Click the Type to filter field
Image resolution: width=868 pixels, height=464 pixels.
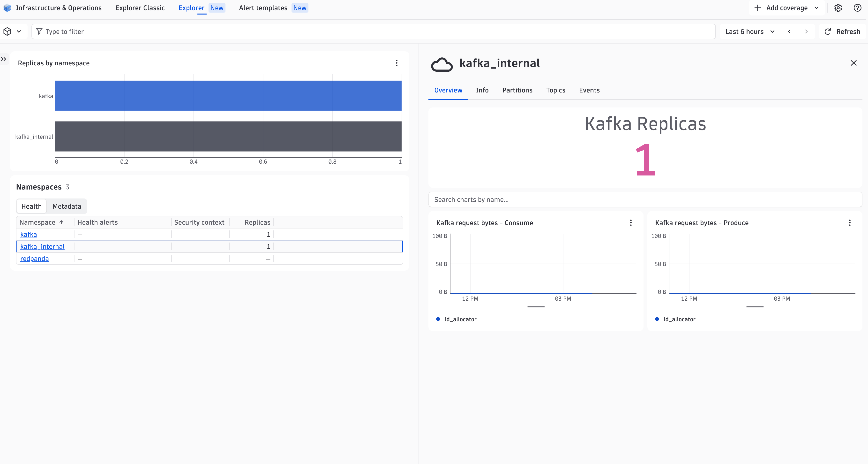(373, 31)
